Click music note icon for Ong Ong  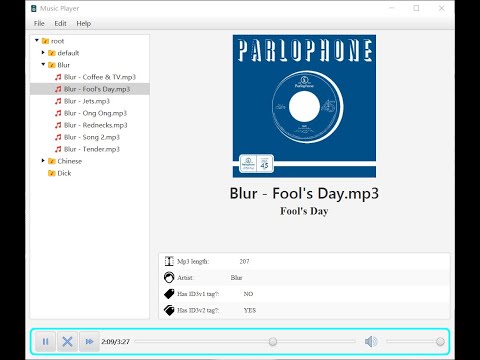pos(58,113)
